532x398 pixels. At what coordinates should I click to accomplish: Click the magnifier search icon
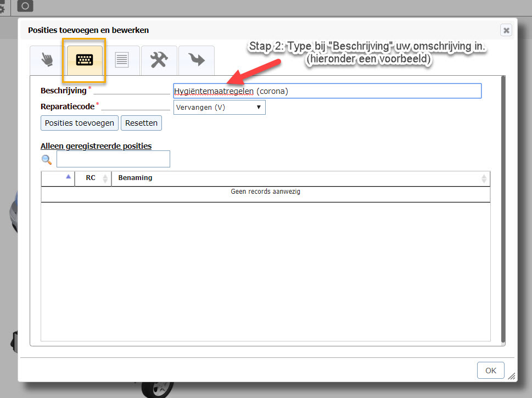[47, 159]
